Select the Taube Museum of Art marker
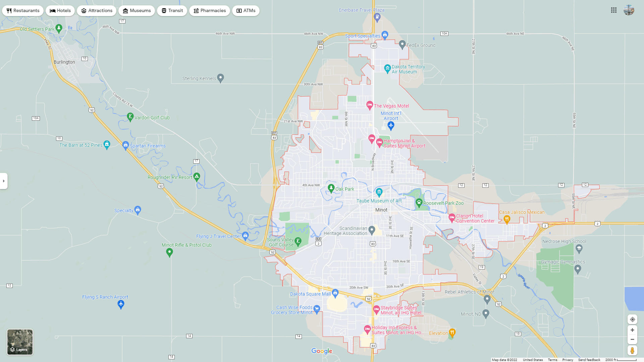This screenshot has width=644, height=362. coord(379,192)
